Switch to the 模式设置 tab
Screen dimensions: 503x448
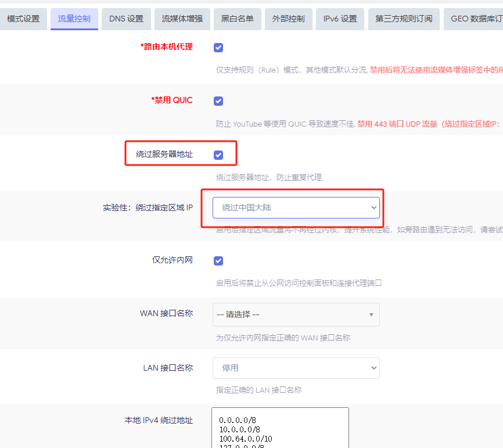point(23,19)
